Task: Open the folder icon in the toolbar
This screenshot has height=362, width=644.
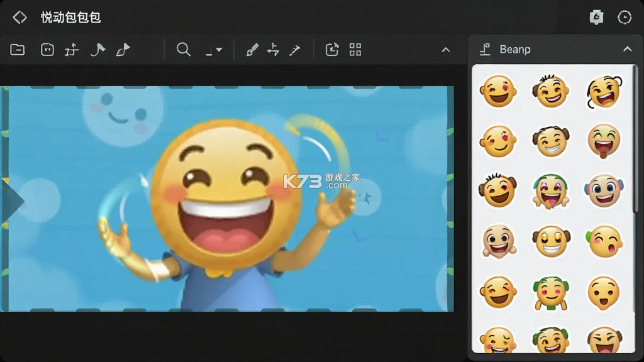Action: pyautogui.click(x=17, y=50)
